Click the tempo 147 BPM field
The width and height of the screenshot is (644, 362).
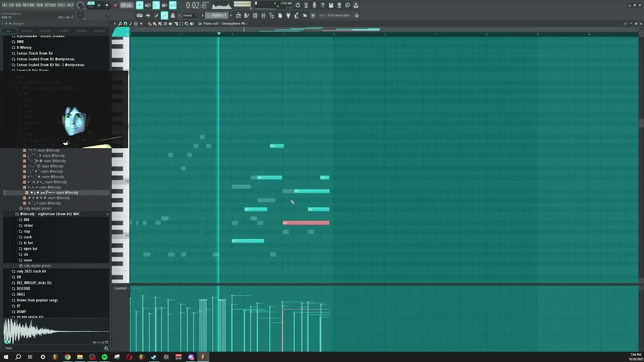click(x=126, y=5)
